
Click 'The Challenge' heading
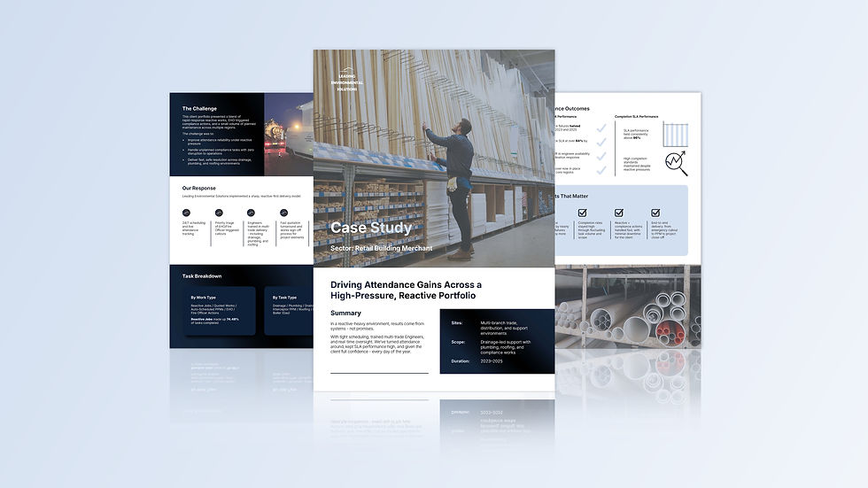[199, 109]
